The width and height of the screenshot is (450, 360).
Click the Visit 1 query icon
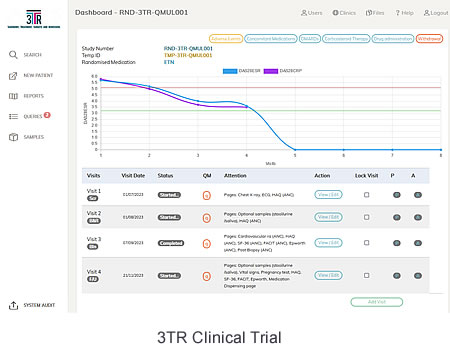pyautogui.click(x=207, y=195)
